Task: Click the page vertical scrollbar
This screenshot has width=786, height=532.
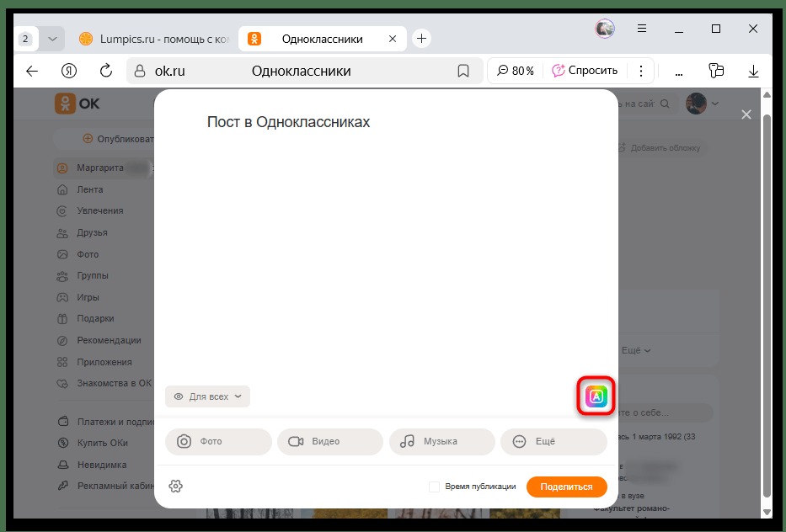Action: [x=767, y=306]
